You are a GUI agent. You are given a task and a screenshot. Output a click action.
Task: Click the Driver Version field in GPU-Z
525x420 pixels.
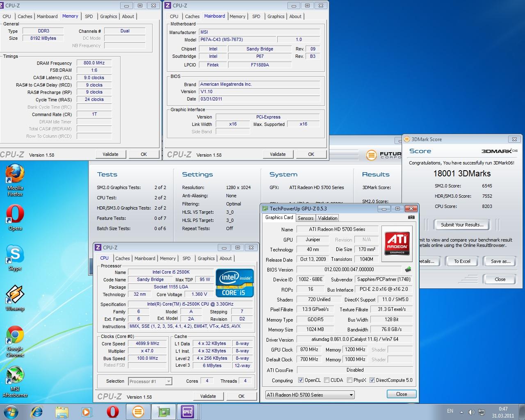coord(354,339)
